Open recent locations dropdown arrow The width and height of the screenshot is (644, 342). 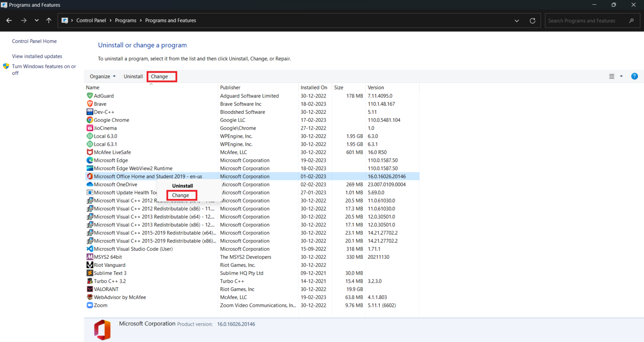[x=36, y=21]
